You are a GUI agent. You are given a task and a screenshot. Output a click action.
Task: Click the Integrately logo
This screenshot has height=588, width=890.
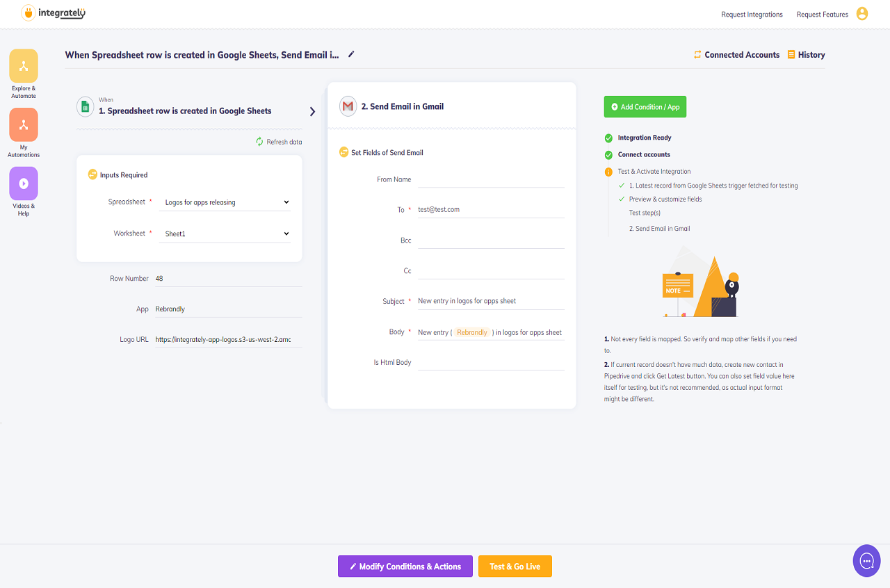click(53, 13)
